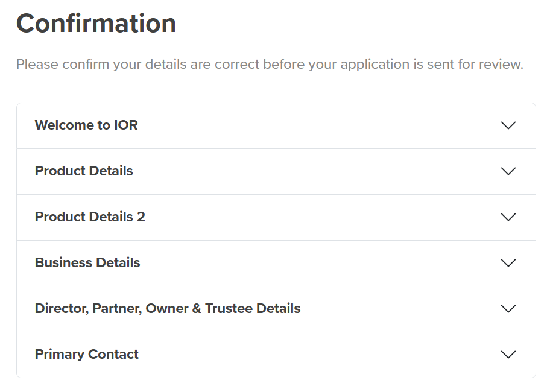Click the "Please confirm your details" instruction text
Image resolution: width=553 pixels, height=392 pixels.
pos(270,64)
